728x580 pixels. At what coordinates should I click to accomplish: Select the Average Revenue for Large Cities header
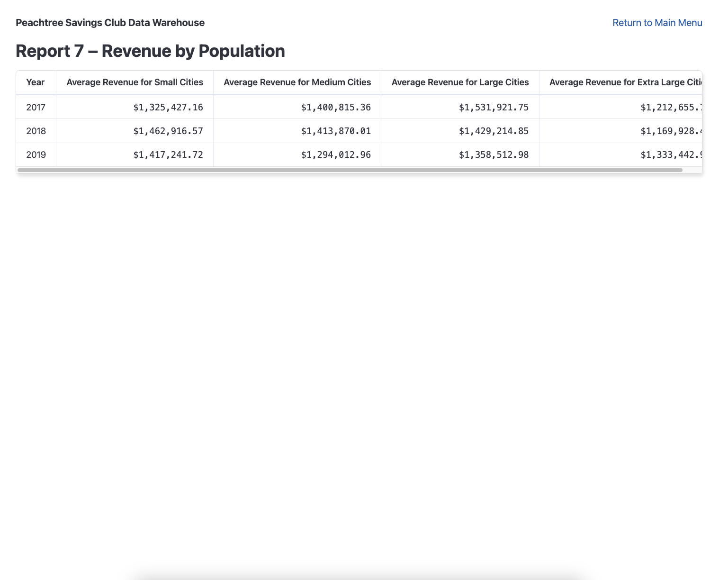pyautogui.click(x=460, y=82)
